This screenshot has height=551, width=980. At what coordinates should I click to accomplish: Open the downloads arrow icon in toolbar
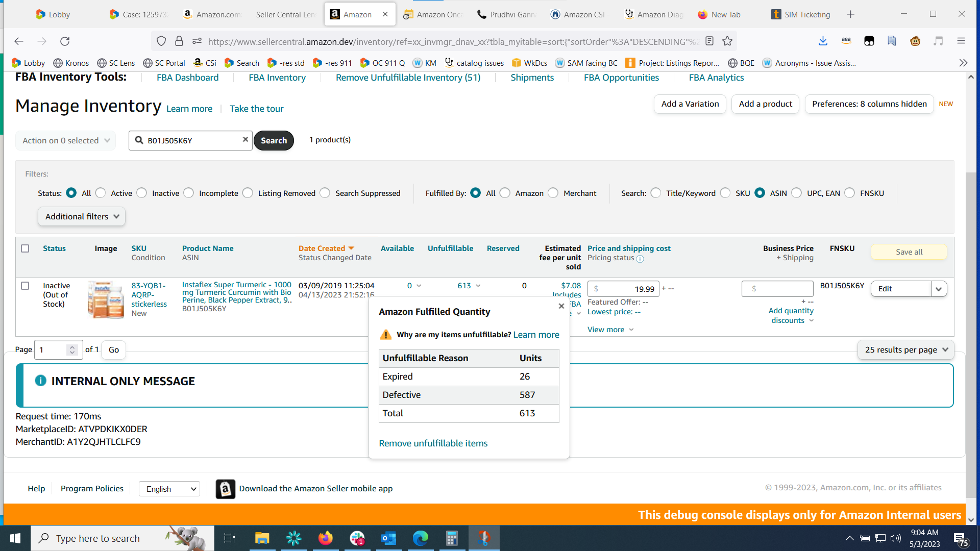coord(823,41)
